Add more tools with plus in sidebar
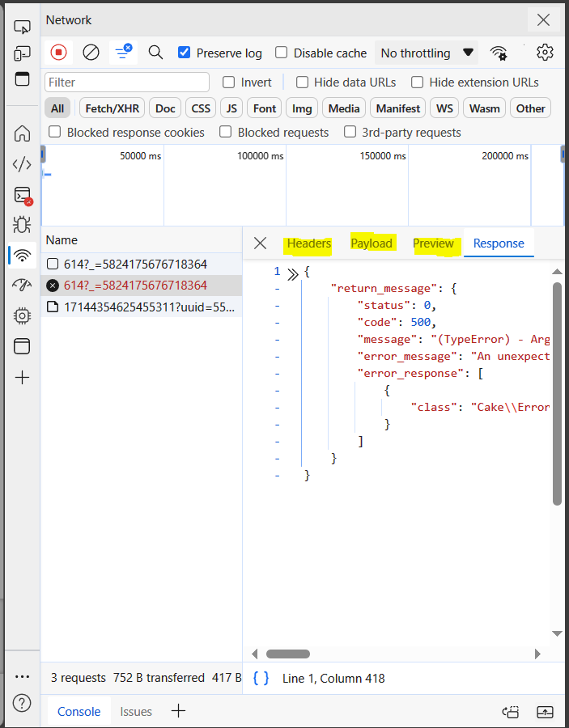This screenshot has height=728, width=569. tap(22, 378)
